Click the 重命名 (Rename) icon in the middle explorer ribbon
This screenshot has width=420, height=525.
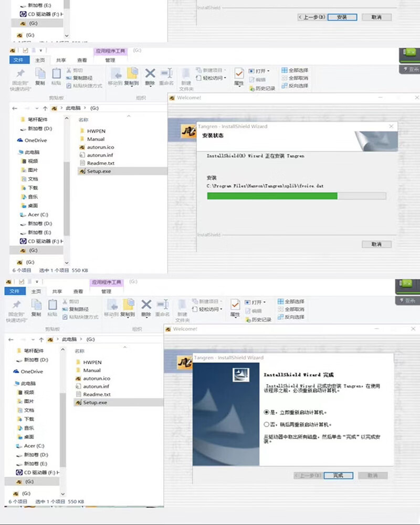(166, 74)
